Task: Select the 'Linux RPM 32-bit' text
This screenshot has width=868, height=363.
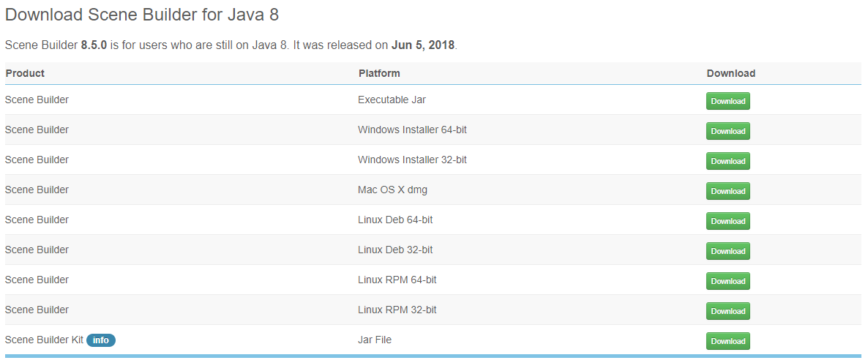Action: [x=397, y=310]
